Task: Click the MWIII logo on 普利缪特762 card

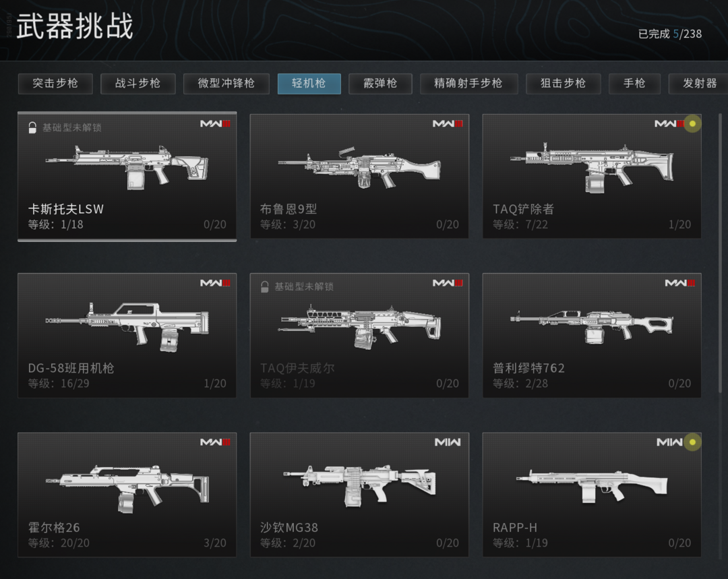Action: coord(679,283)
